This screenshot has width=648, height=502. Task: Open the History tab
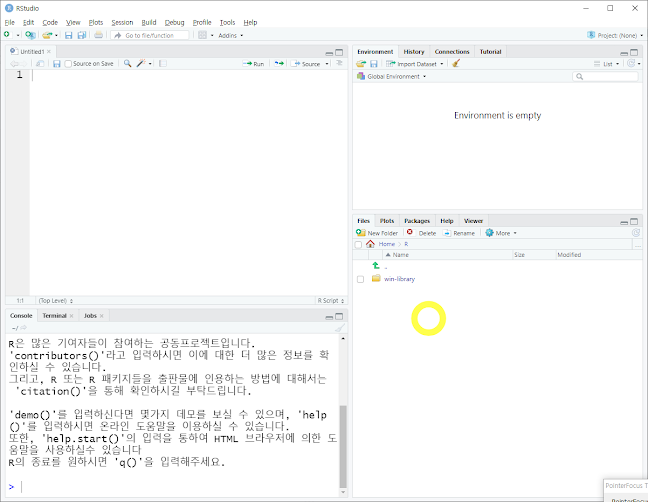click(x=414, y=52)
